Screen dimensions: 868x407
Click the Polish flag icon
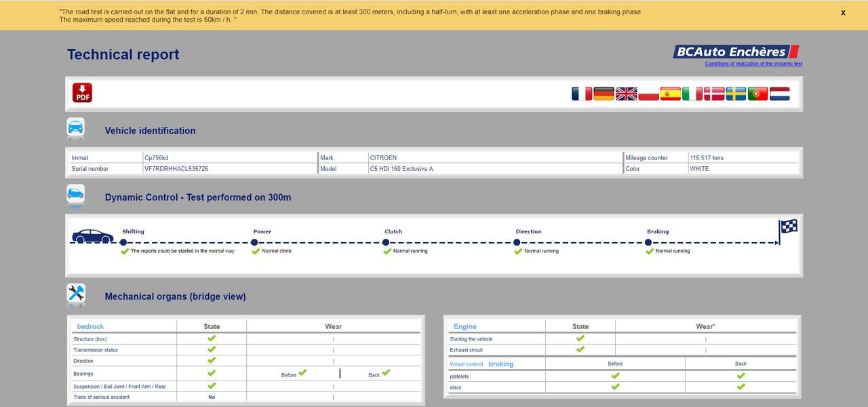pyautogui.click(x=648, y=94)
